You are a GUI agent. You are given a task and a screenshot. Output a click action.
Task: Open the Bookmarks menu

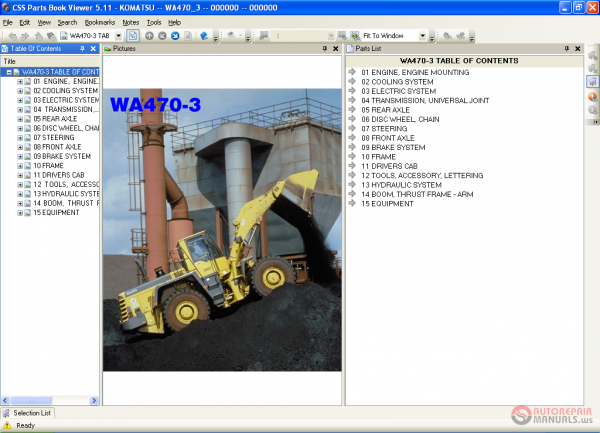(x=100, y=23)
